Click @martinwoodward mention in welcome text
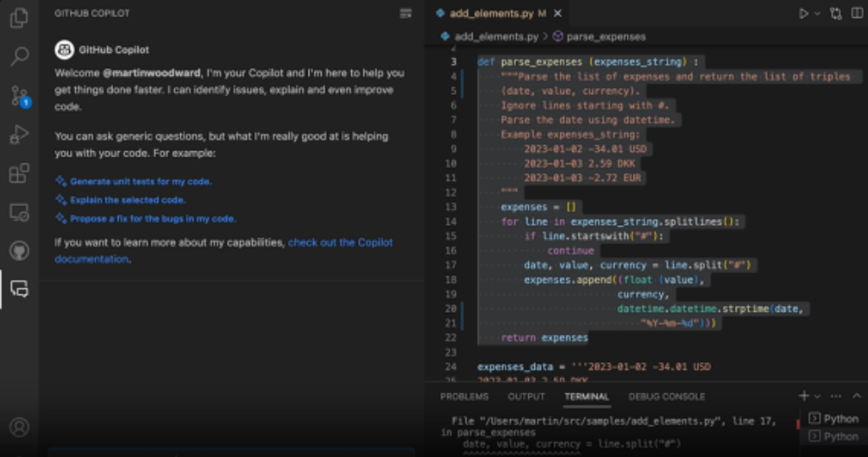This screenshot has height=457, width=868. pos(152,73)
